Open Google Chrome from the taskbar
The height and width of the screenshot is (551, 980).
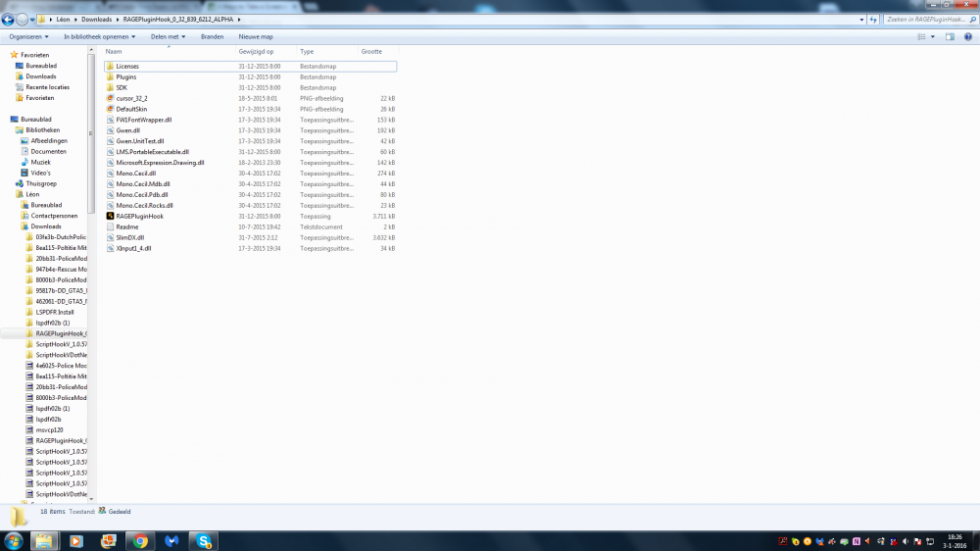pos(140,541)
